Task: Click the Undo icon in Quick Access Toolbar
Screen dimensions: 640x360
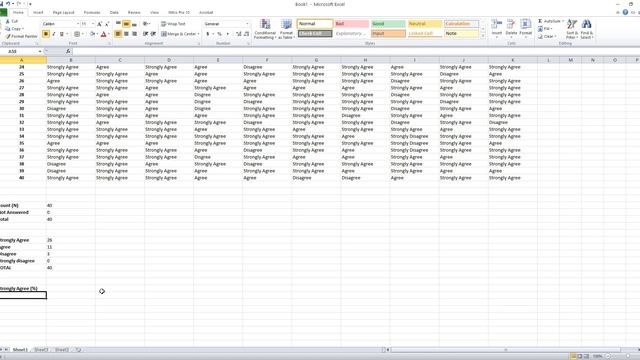Action: [8, 4]
